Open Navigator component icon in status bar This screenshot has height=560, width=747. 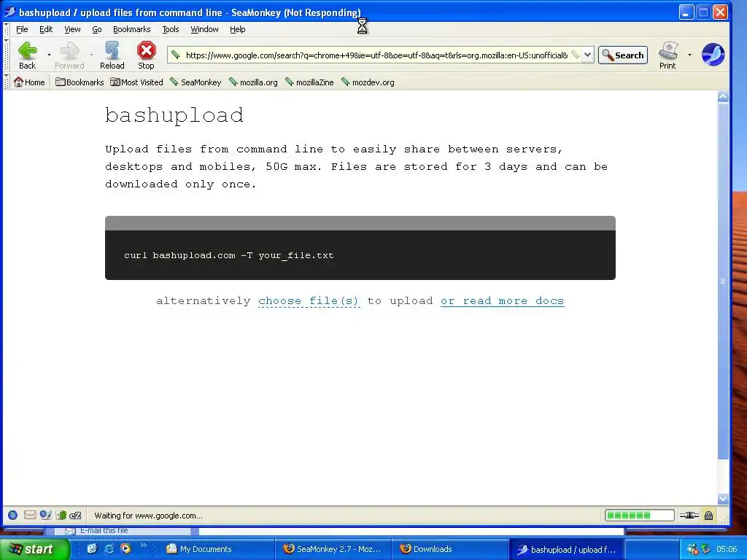point(13,515)
